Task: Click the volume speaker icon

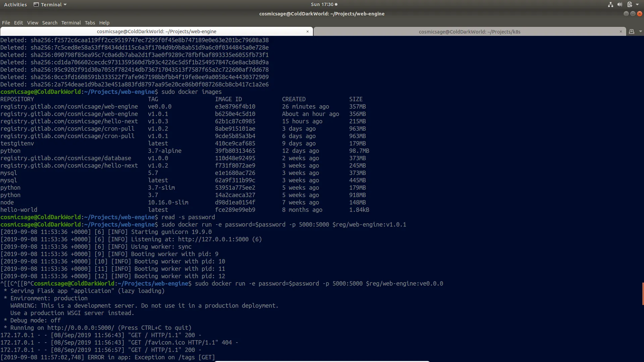Action: pos(620,4)
